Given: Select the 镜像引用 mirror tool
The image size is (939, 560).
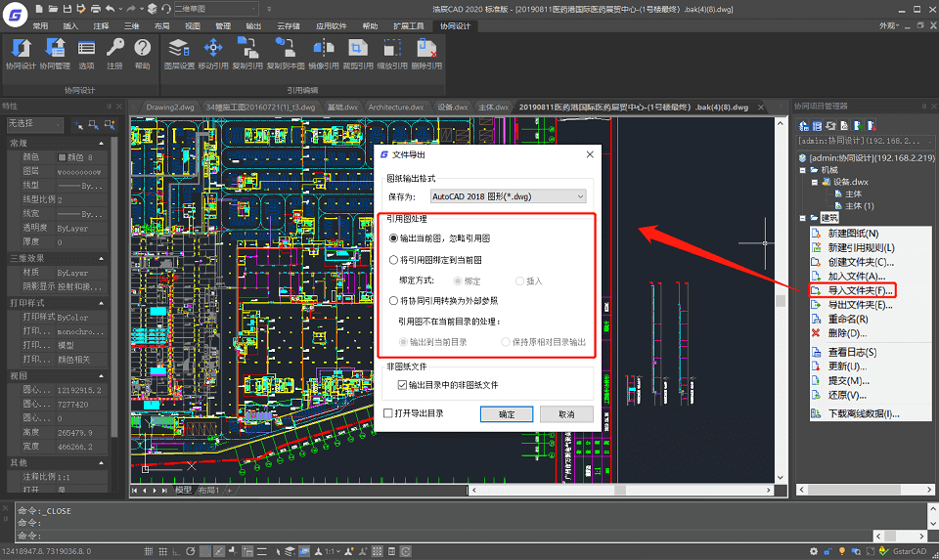Looking at the screenshot, I should point(324,53).
